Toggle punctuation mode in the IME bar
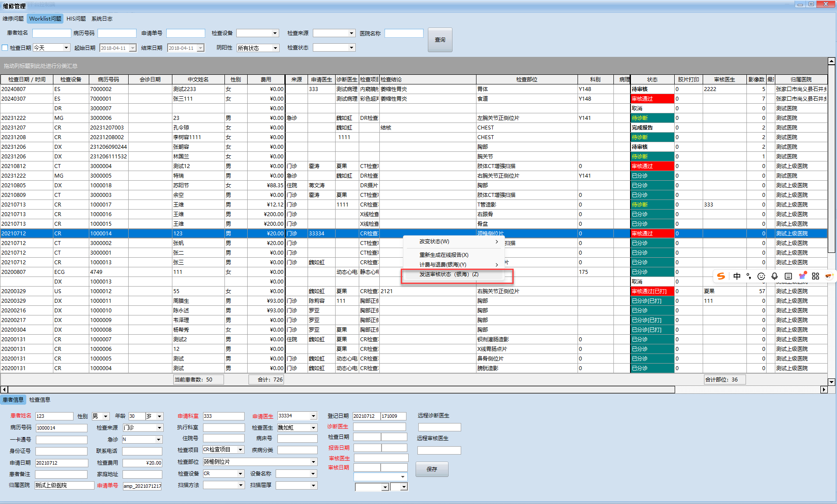The image size is (837, 504). 749,276
